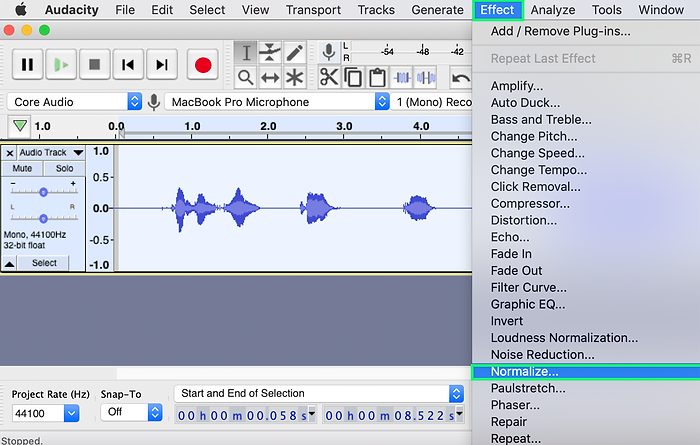This screenshot has width=700, height=445.
Task: Click the timeline ruler at 2.0 seconds
Action: point(268,129)
